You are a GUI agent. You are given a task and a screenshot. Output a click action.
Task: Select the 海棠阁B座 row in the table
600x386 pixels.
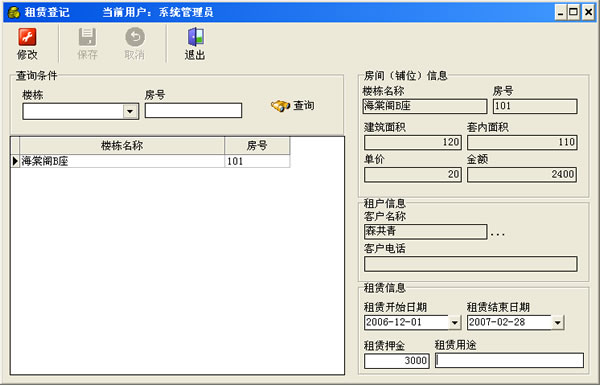click(150, 161)
